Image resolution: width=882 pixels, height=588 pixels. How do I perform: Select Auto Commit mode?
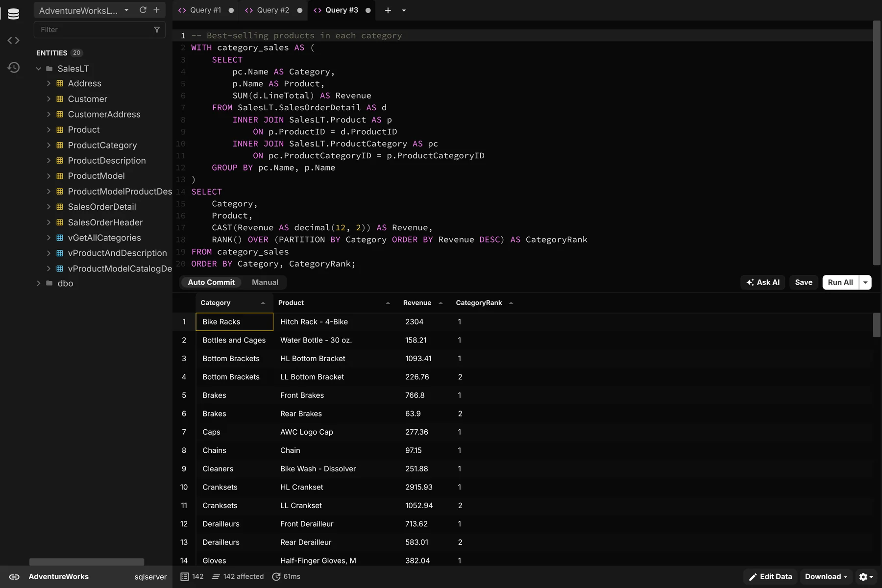pos(211,282)
